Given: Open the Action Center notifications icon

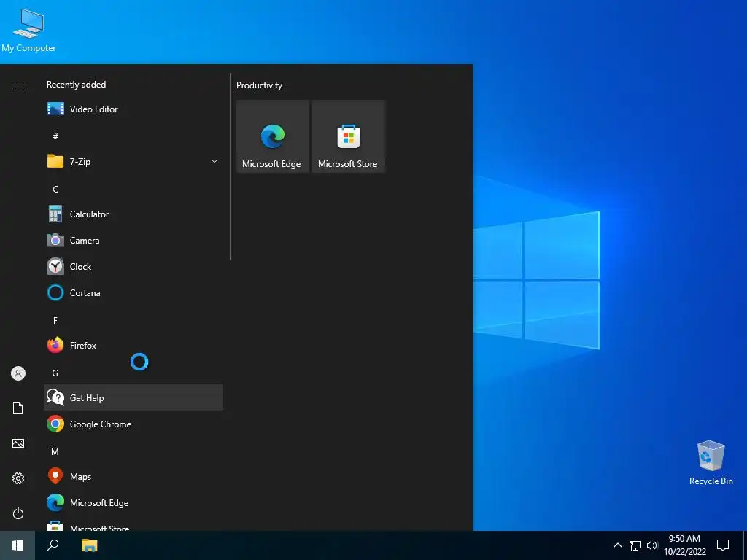Looking at the screenshot, I should [723, 545].
